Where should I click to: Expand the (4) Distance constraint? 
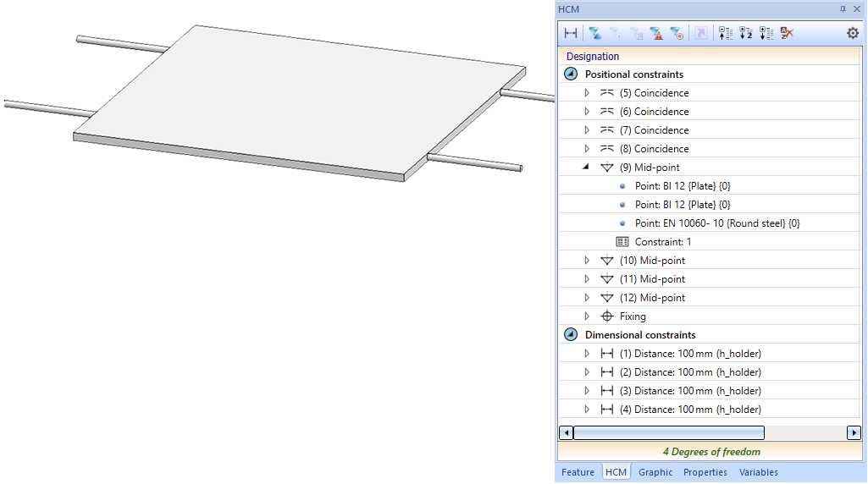[x=587, y=410]
